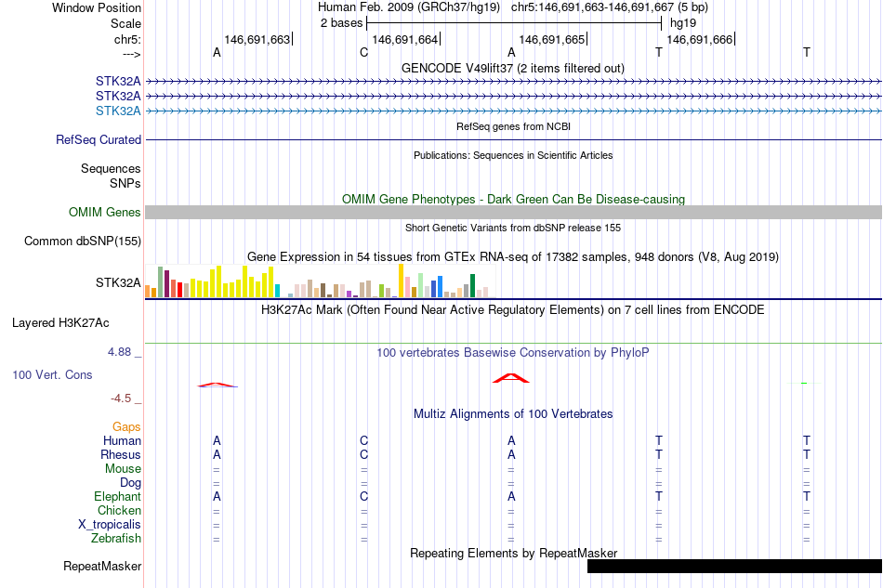Click the SNPs subtrack label
883x588 pixels.
pyautogui.click(x=125, y=183)
